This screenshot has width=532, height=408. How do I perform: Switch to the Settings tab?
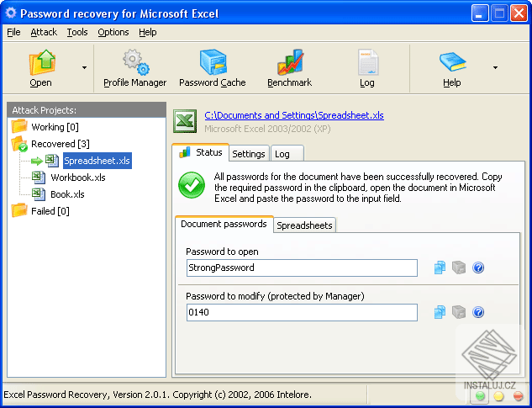pos(249,154)
